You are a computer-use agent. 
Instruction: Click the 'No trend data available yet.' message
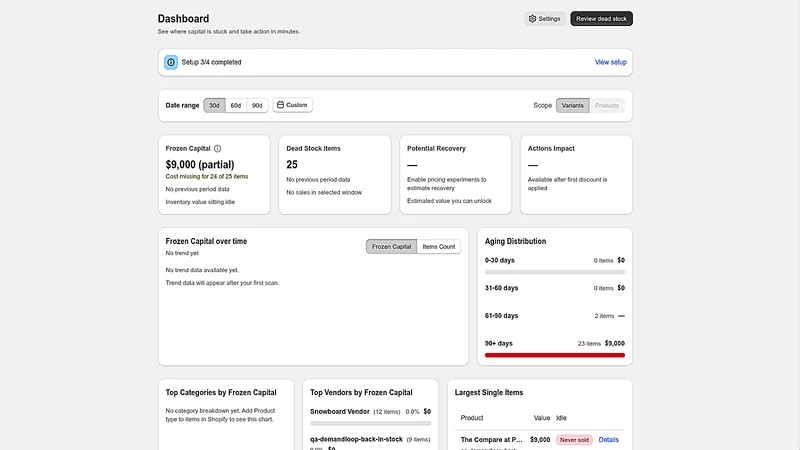(x=202, y=270)
